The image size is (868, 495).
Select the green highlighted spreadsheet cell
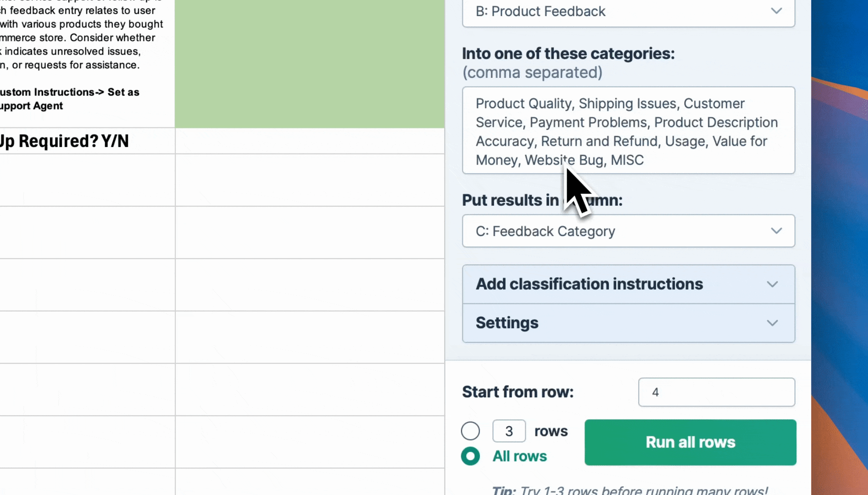pyautogui.click(x=310, y=64)
